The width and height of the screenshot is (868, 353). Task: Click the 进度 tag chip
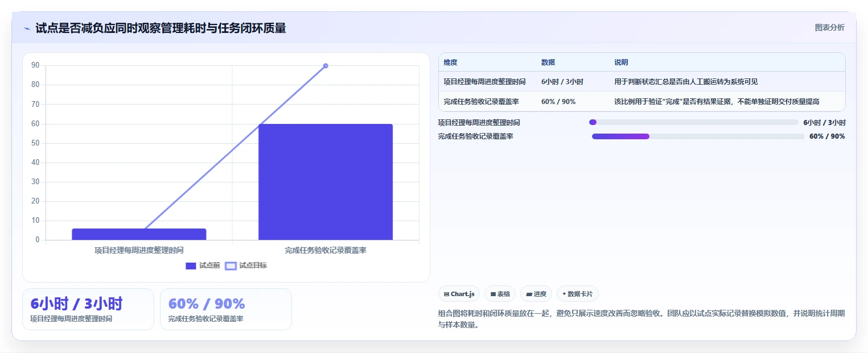point(536,294)
